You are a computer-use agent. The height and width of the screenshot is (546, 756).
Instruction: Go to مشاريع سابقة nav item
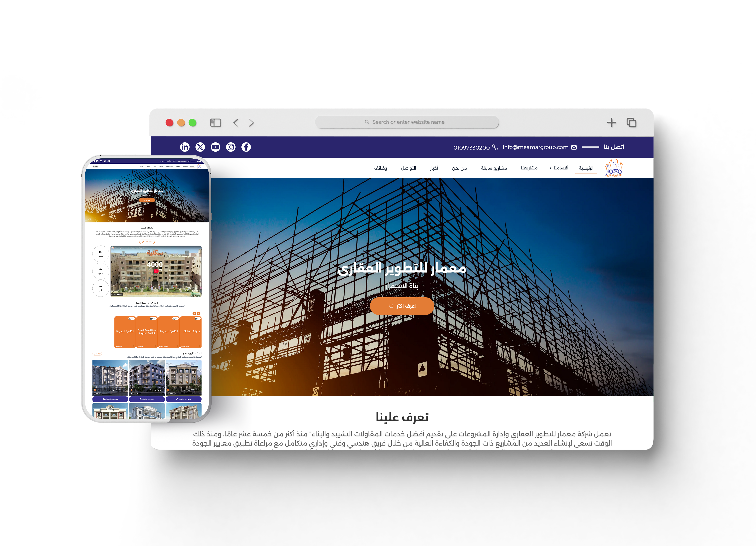click(494, 168)
